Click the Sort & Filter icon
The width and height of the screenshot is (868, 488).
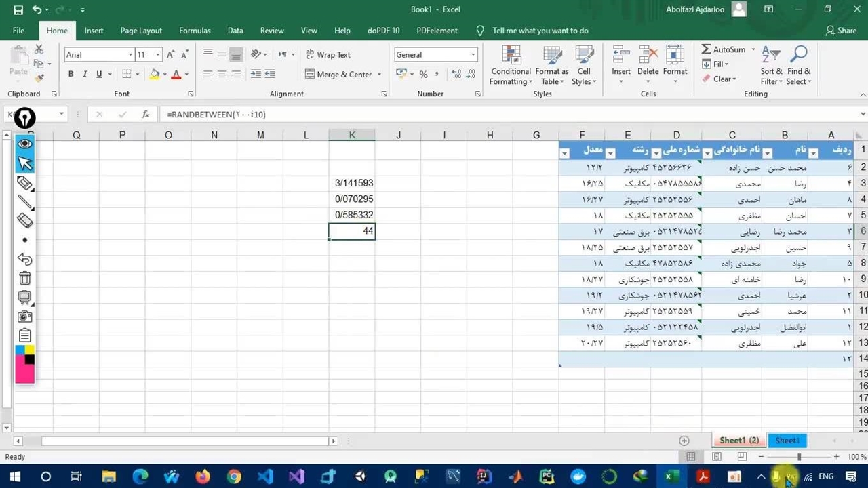(771, 66)
